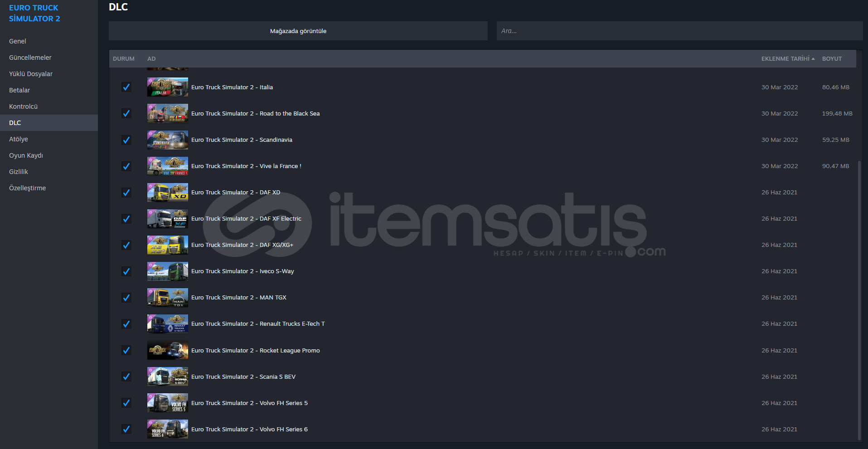Click the 80,46 MB size value
This screenshot has height=449, width=868.
pos(836,87)
